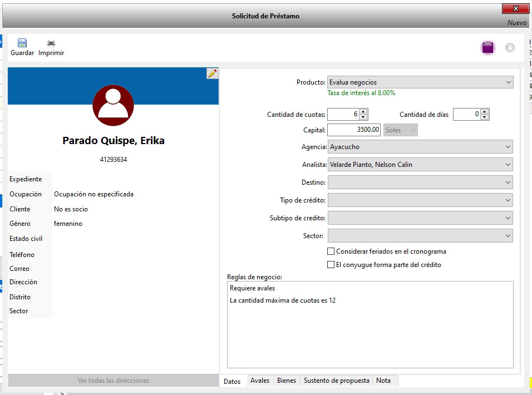Expand the Tipo de crédito dropdown
The image size is (532, 395).
tap(420, 200)
